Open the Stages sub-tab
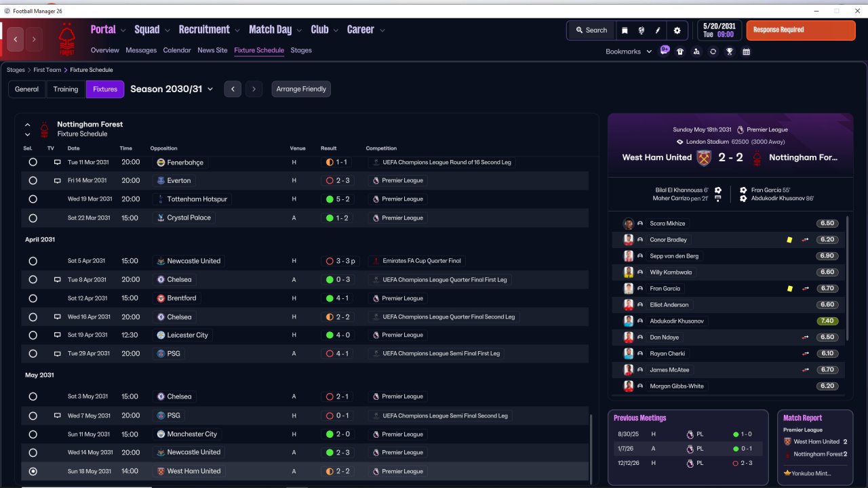This screenshot has height=488, width=868. [301, 50]
